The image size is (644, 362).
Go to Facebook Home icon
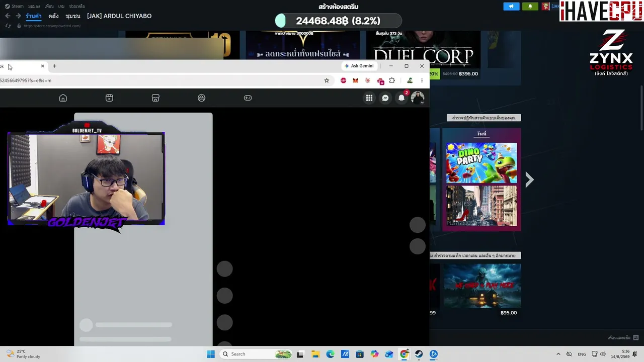(63, 98)
